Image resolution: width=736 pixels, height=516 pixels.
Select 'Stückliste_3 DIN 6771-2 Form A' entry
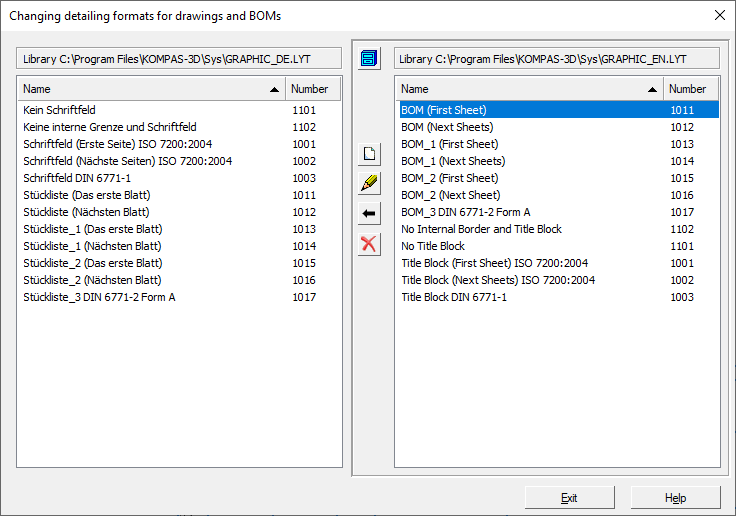point(99,297)
